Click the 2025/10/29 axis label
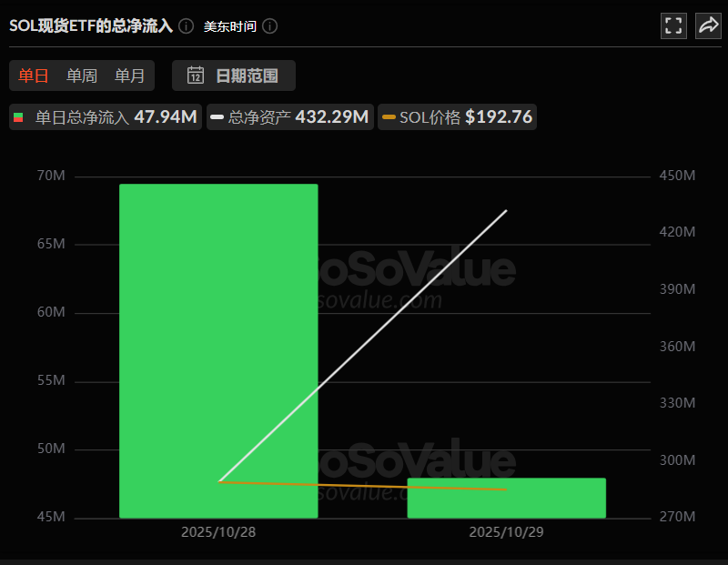Screen dimensions: 728x565 [506, 532]
